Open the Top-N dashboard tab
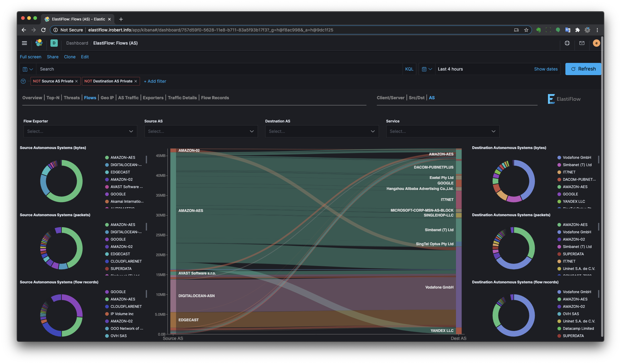The height and width of the screenshot is (364, 621). pos(53,98)
